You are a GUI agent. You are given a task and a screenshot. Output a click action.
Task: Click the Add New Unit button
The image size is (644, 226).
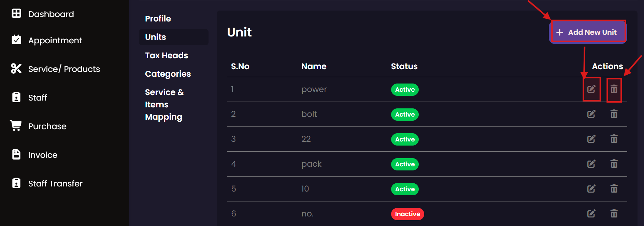588,32
